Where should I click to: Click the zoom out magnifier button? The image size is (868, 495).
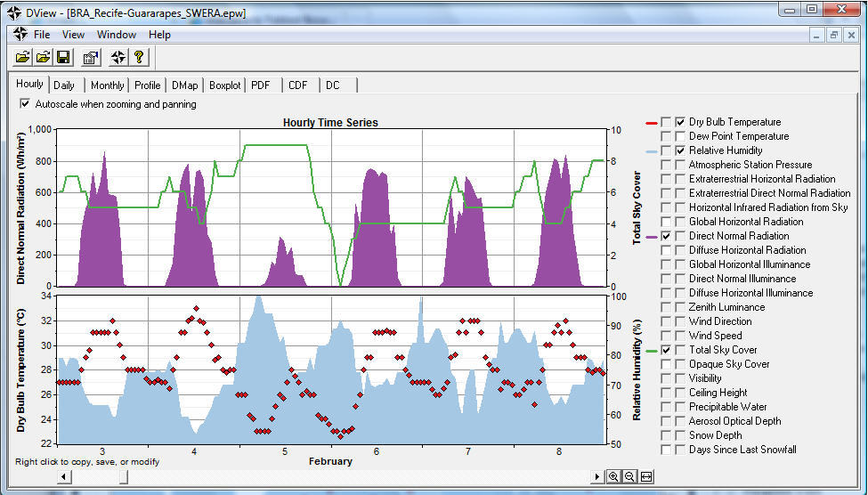click(629, 476)
